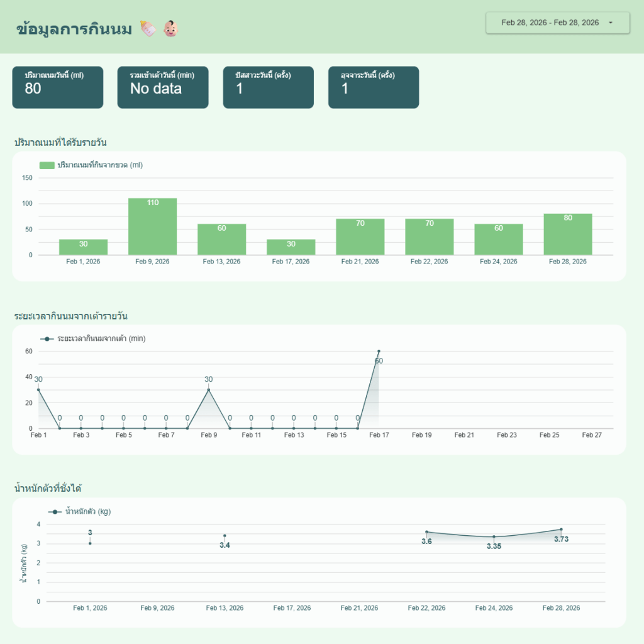Click the 3.73 kg weight data point
The height and width of the screenshot is (644, 644).
[x=561, y=530]
